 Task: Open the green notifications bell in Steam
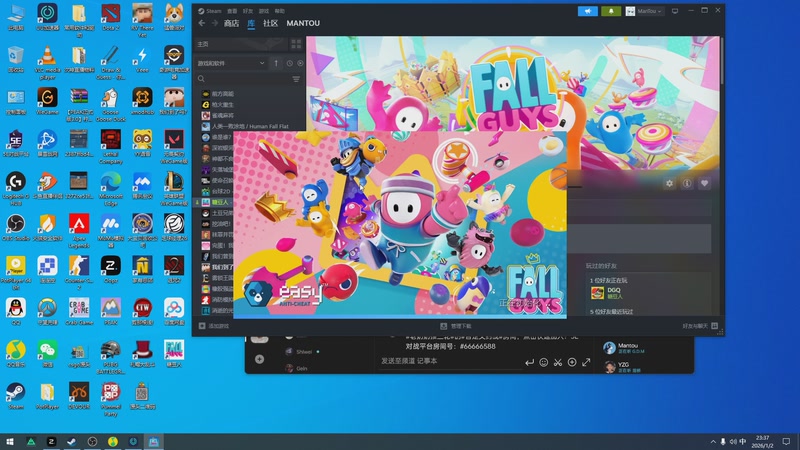tap(611, 11)
